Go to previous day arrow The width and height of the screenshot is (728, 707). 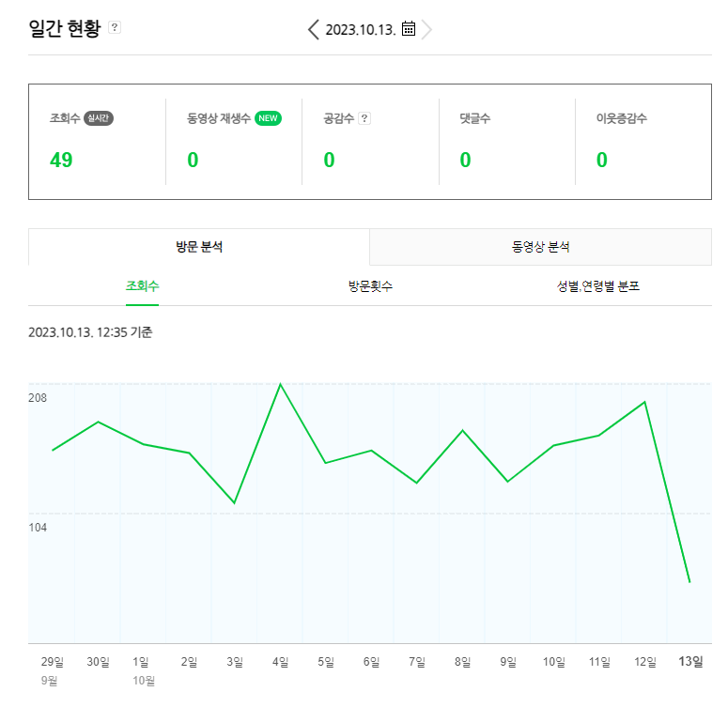coord(314,29)
